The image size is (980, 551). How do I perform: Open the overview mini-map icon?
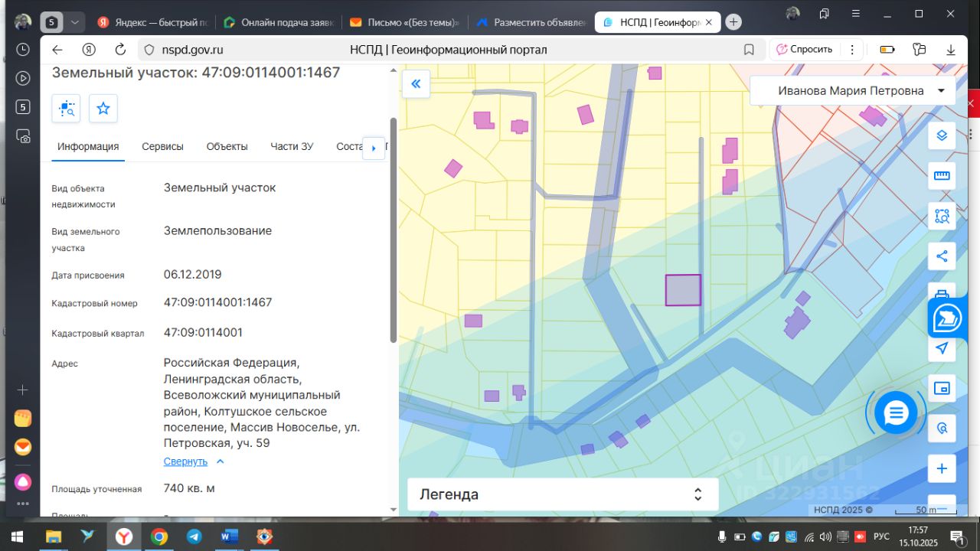click(942, 388)
